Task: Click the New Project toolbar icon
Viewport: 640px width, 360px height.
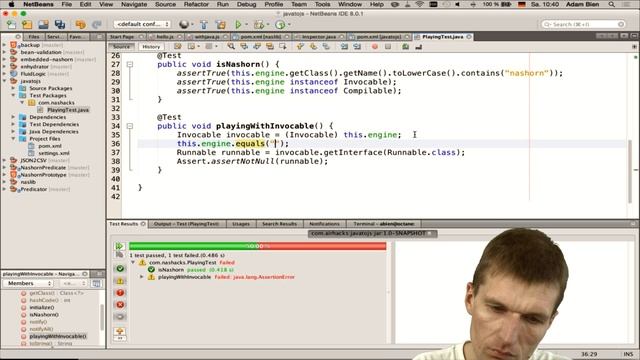Action: (27, 24)
